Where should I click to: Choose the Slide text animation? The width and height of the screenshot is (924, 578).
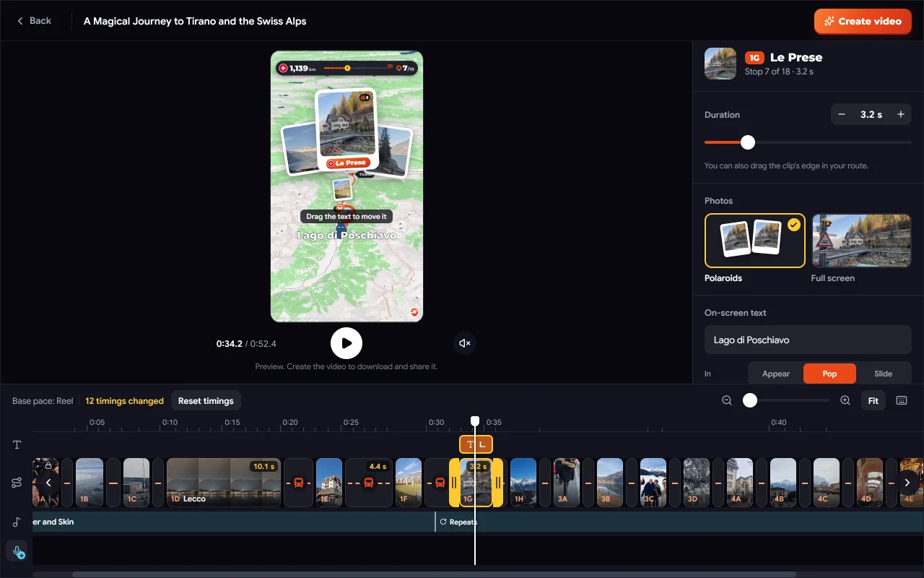884,374
